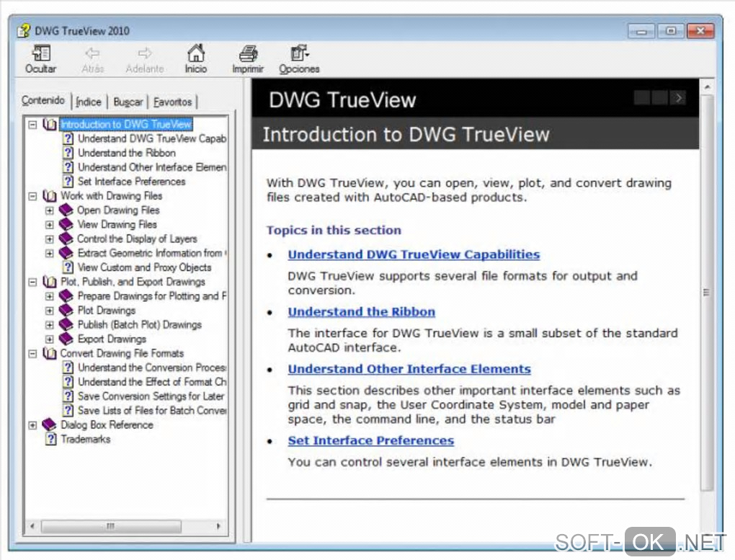Click the Ocultar toolbar icon
The width and height of the screenshot is (735, 560).
tap(41, 53)
